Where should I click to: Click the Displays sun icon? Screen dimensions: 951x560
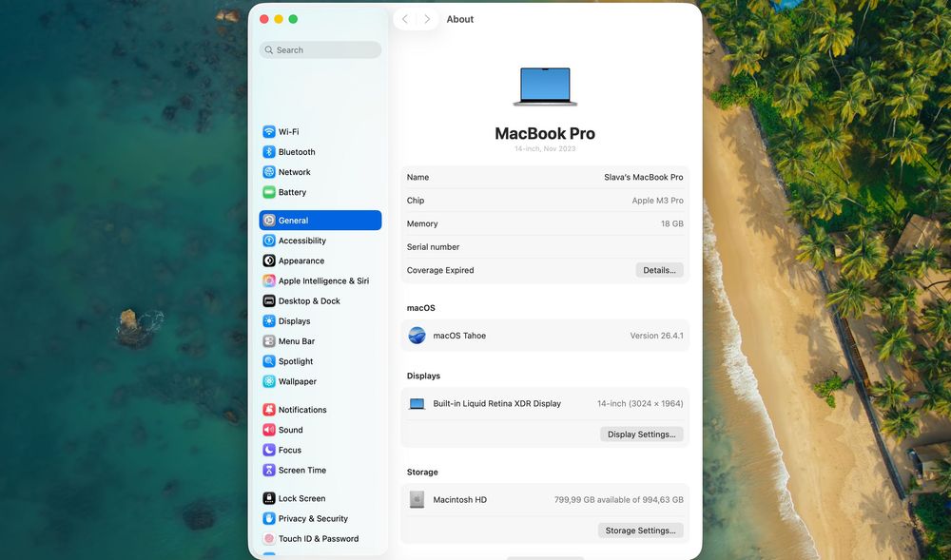pos(269,321)
